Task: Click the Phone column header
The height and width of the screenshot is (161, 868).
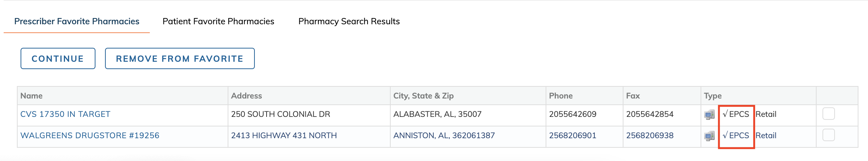Action: tap(561, 96)
